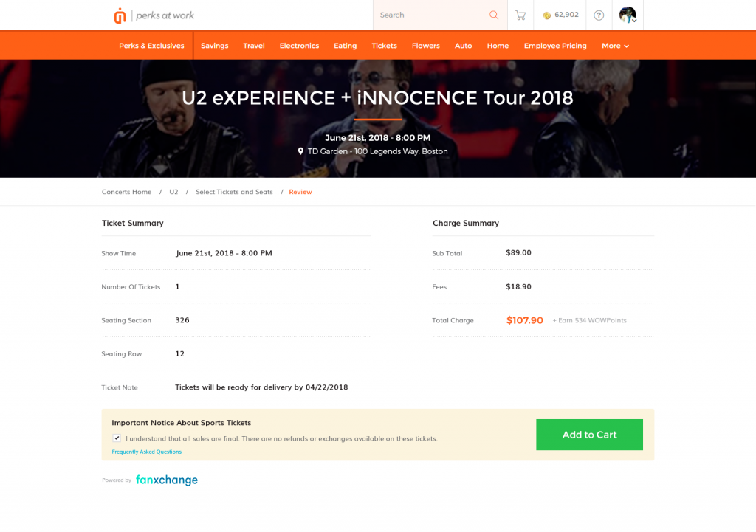The height and width of the screenshot is (532, 756).
Task: Click into the Search input field
Action: 430,15
